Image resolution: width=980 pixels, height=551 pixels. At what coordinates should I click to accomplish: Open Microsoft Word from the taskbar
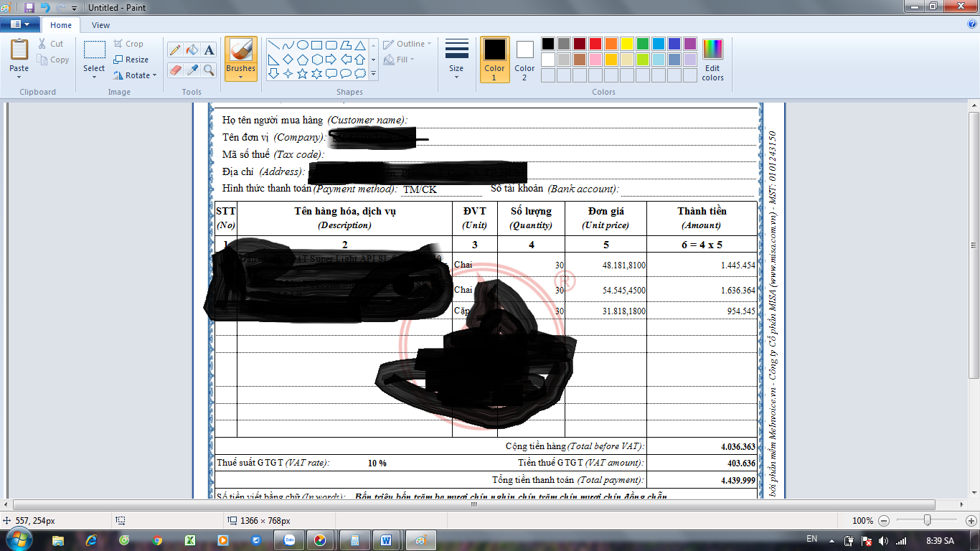(386, 540)
